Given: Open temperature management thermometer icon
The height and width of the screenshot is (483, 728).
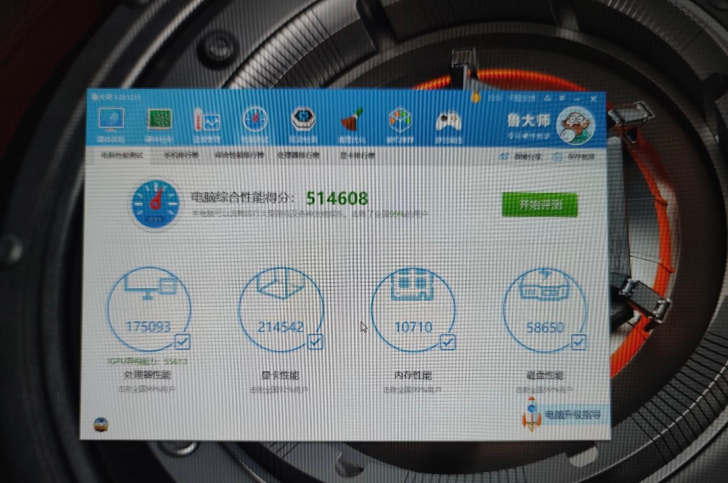Looking at the screenshot, I should (207, 122).
